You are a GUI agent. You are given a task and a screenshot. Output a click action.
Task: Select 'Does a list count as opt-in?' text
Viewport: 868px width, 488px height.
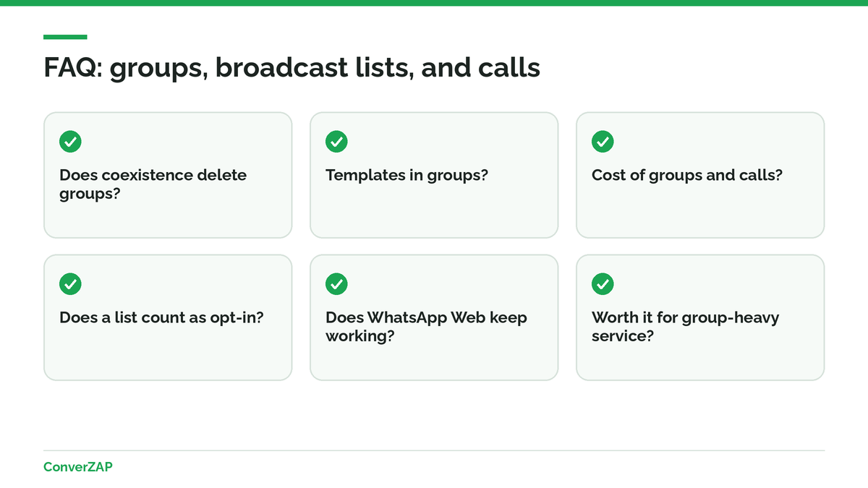tap(161, 317)
